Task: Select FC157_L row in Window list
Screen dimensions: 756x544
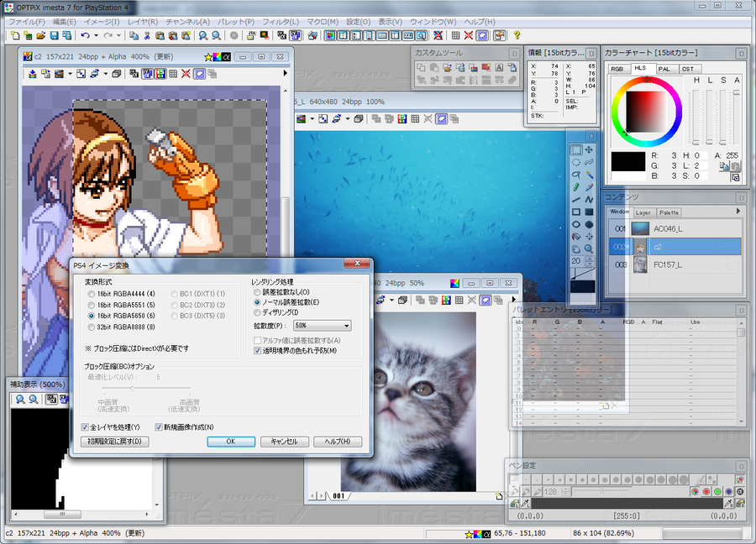Action: [x=675, y=264]
